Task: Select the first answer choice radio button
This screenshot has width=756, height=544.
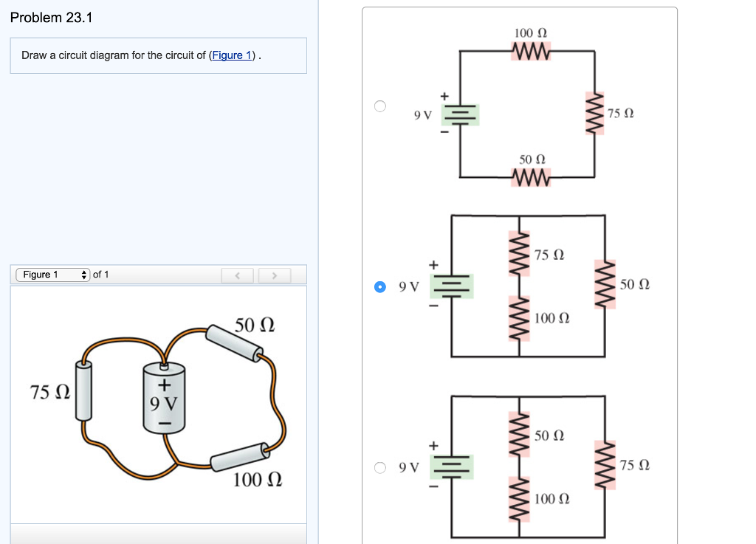Action: [x=379, y=106]
